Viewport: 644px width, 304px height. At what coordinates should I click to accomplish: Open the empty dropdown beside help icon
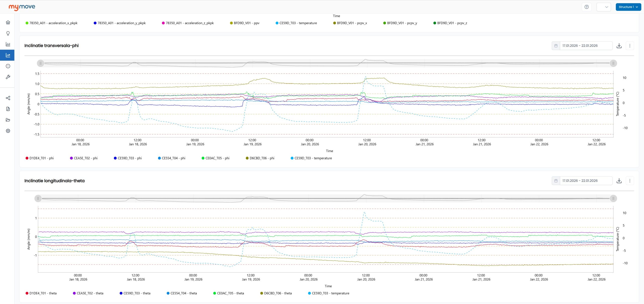point(603,7)
